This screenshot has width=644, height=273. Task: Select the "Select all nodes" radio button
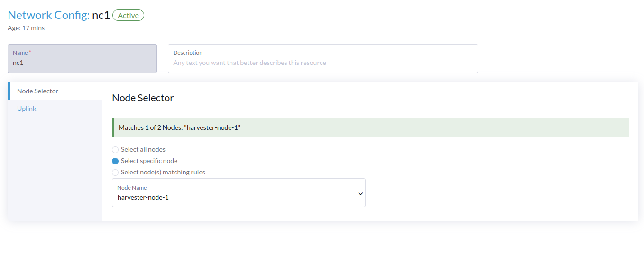(x=115, y=149)
